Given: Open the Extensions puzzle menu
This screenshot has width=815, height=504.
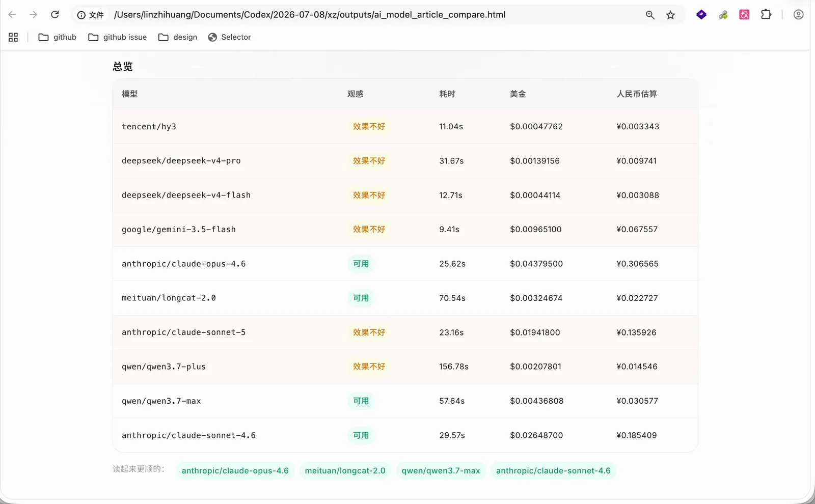Looking at the screenshot, I should 766,15.
